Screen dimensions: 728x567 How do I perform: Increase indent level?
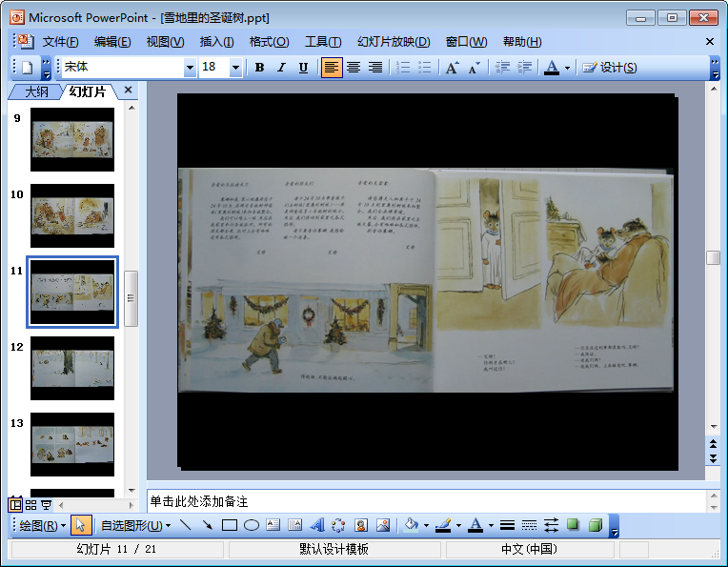(524, 68)
